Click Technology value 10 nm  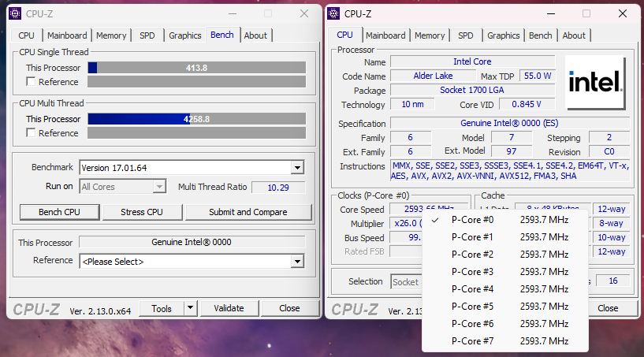click(412, 104)
